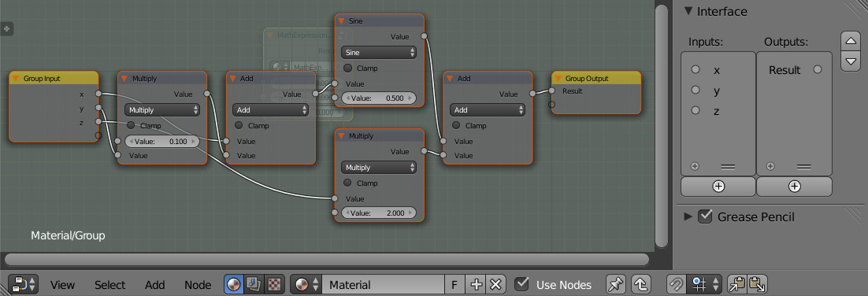The width and height of the screenshot is (868, 296).
Task: Add a new input socket button
Action: [x=718, y=187]
